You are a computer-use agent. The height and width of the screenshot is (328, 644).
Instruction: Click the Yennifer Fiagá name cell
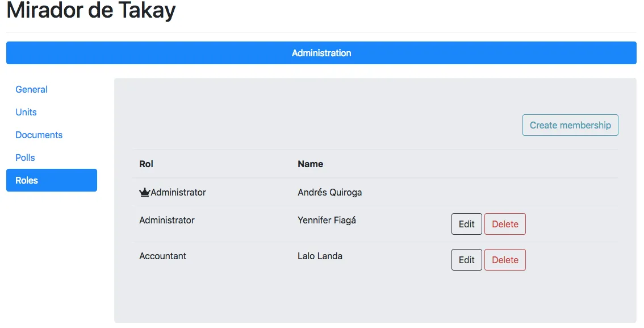(x=327, y=220)
